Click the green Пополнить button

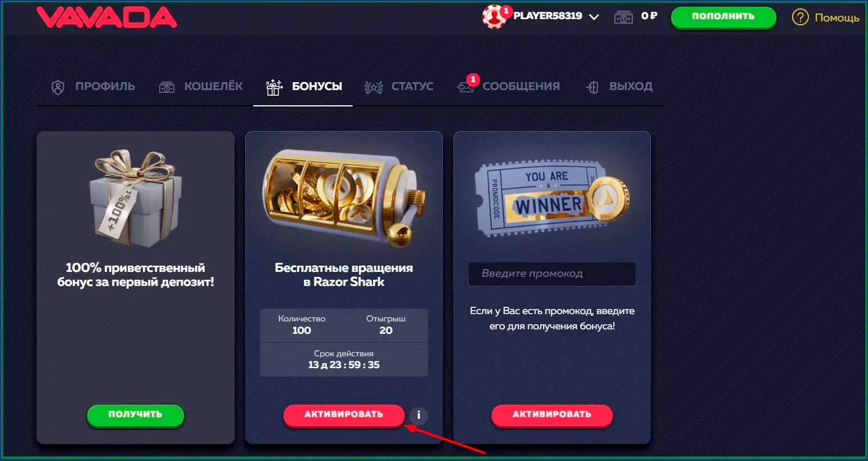point(723,17)
